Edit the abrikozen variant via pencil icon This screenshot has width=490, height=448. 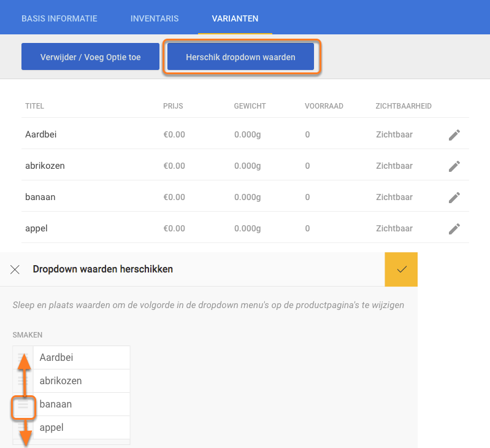(454, 166)
